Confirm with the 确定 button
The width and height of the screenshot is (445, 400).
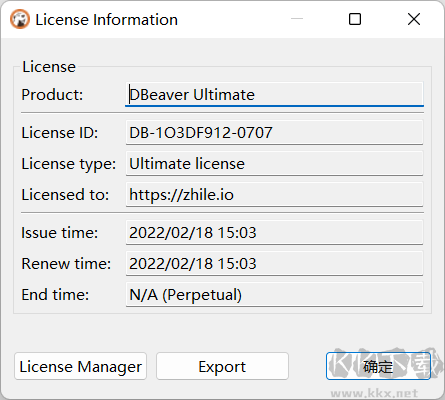pos(378,366)
